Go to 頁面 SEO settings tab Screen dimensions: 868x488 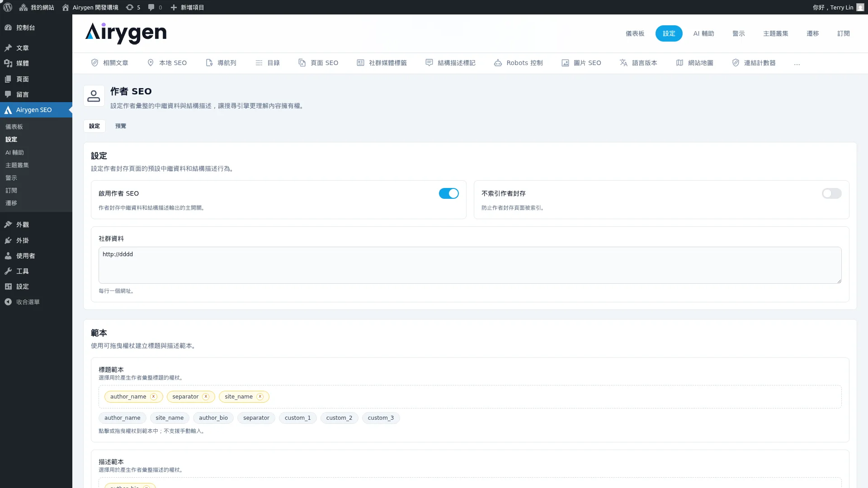pyautogui.click(x=318, y=63)
